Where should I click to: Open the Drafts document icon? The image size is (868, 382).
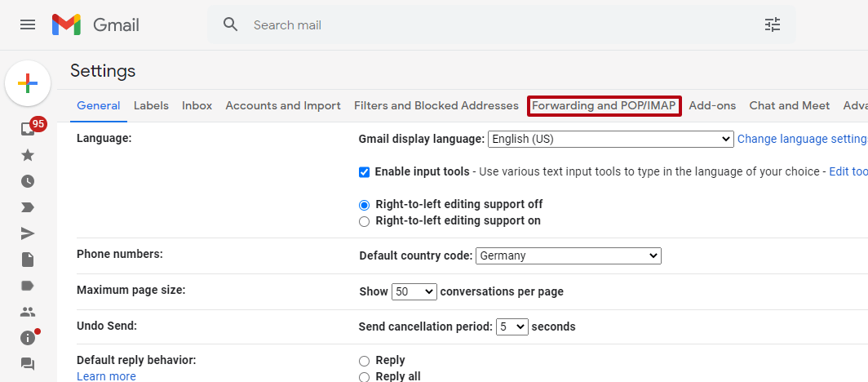pyautogui.click(x=28, y=260)
